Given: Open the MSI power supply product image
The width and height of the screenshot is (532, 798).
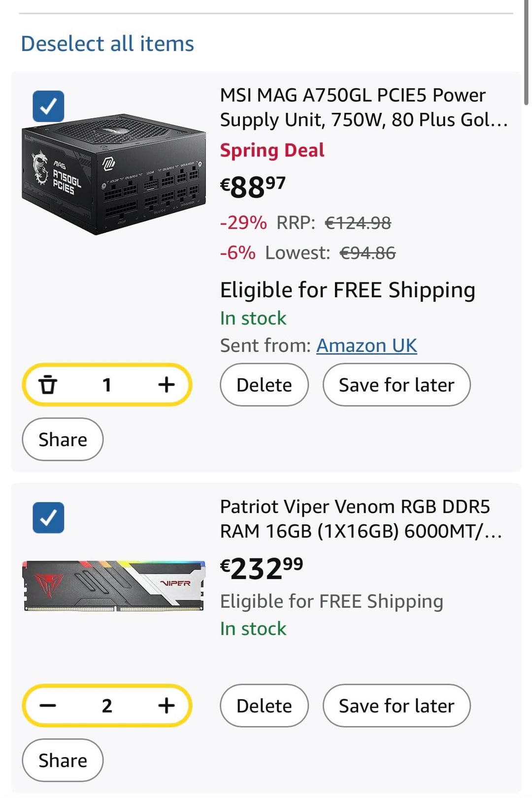Looking at the screenshot, I should (x=114, y=175).
